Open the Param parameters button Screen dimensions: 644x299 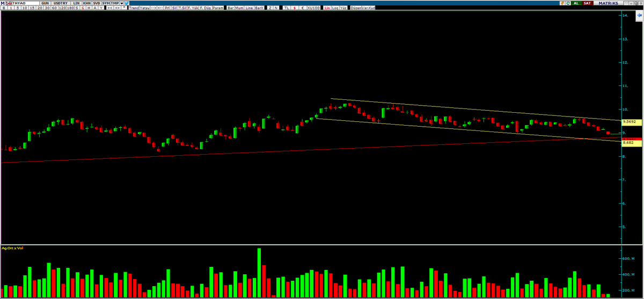tap(218, 8)
